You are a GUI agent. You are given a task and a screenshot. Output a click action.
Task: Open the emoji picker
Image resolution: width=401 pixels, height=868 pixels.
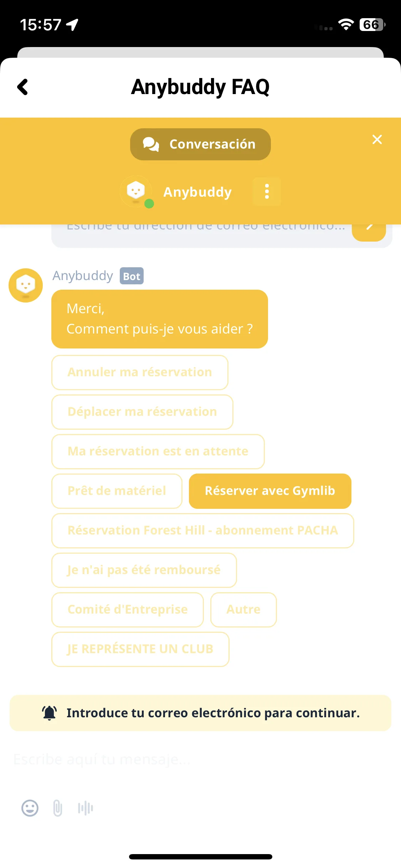[x=30, y=808]
